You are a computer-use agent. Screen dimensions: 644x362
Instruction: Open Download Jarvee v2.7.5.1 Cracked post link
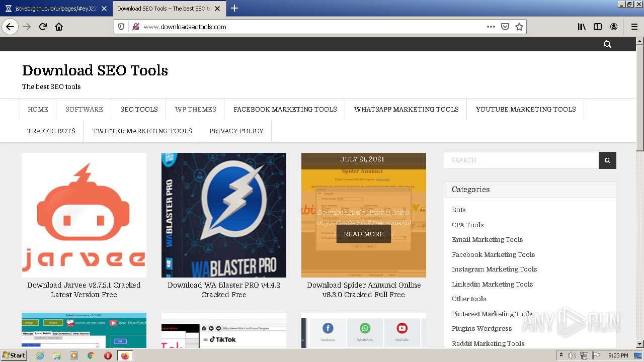pos(84,290)
